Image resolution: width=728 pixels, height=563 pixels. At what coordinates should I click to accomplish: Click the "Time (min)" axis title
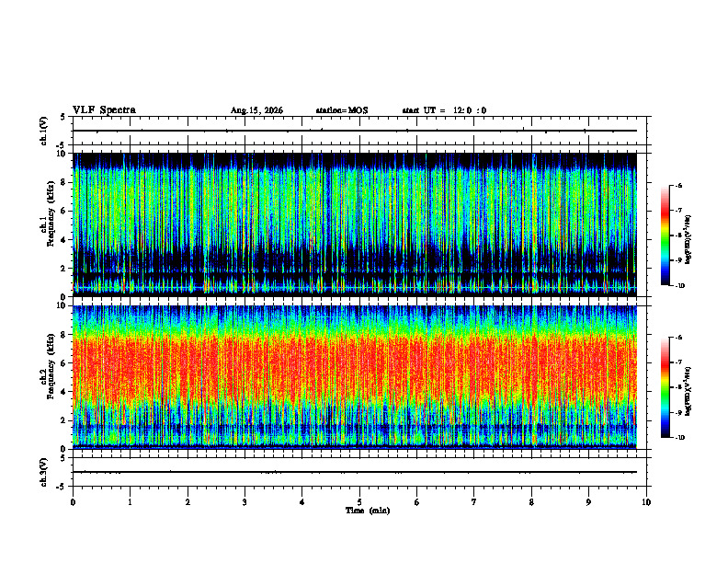tap(368, 511)
